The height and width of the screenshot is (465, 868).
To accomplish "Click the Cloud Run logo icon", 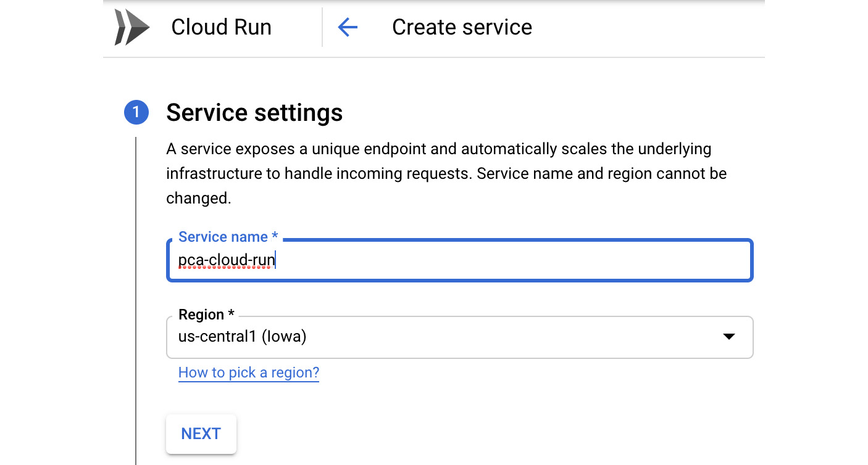I will (132, 27).
